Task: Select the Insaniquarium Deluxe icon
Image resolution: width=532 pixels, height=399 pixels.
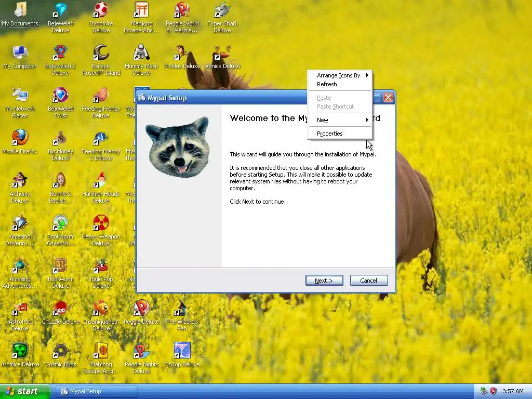Action: [x=101, y=316]
